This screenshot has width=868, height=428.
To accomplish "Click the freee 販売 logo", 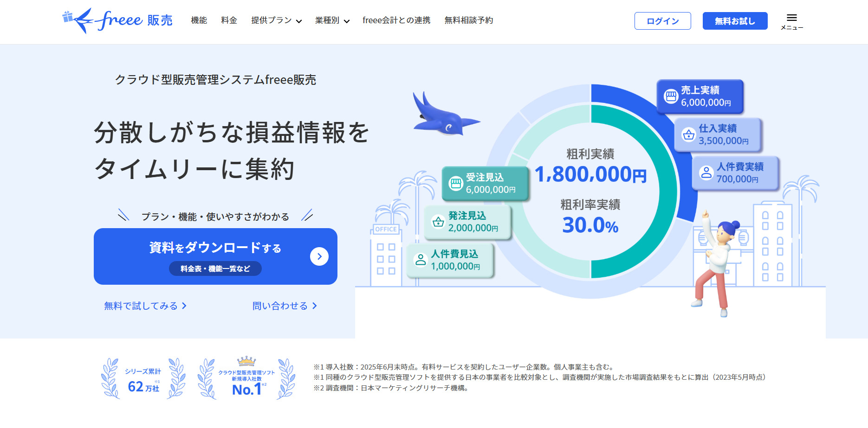I will pos(117,20).
